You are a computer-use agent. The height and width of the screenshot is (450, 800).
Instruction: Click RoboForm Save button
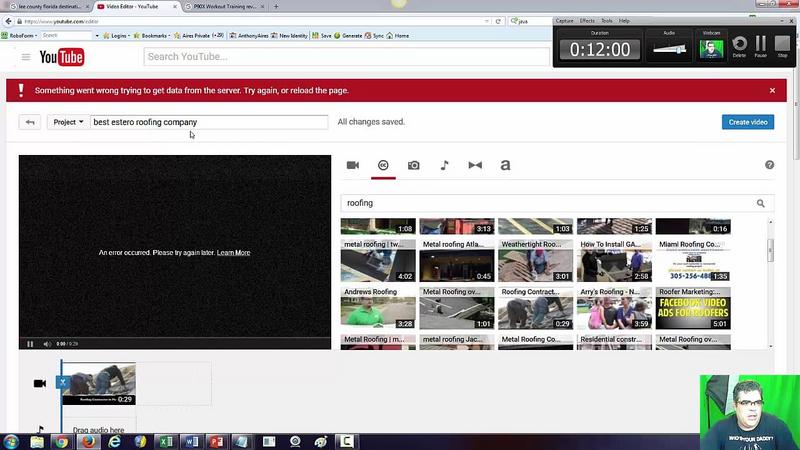pyautogui.click(x=322, y=36)
